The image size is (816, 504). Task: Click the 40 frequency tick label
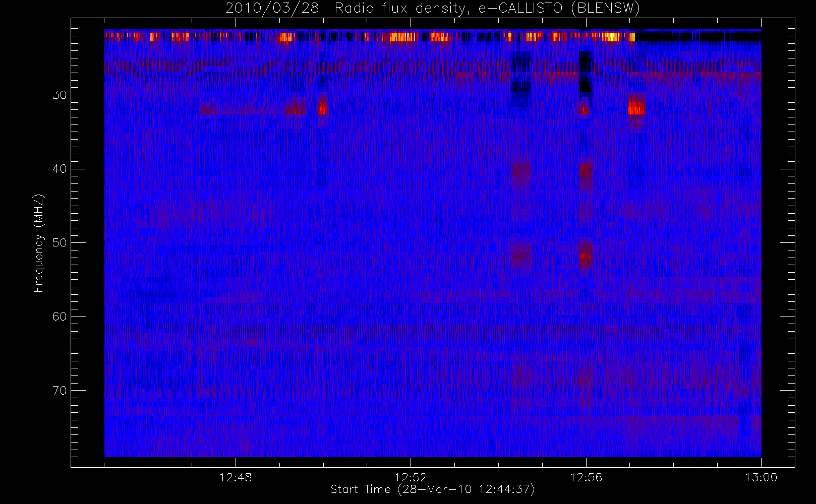pyautogui.click(x=59, y=169)
